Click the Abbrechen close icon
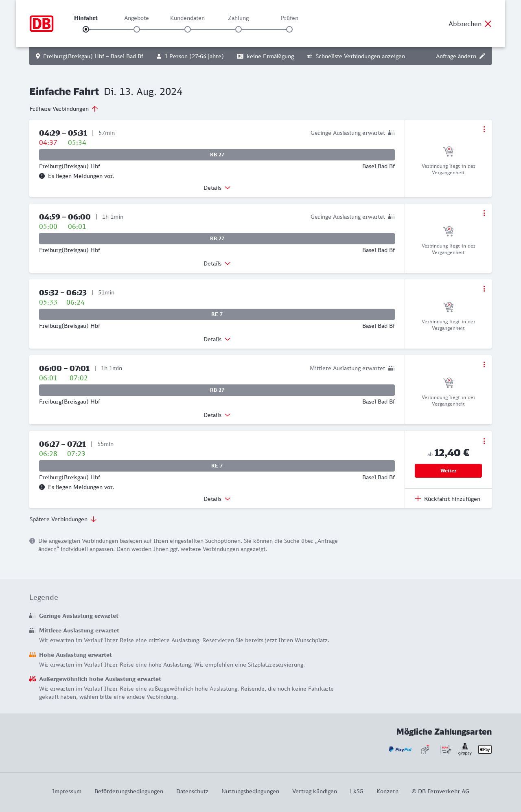The width and height of the screenshot is (521, 812). (x=488, y=24)
